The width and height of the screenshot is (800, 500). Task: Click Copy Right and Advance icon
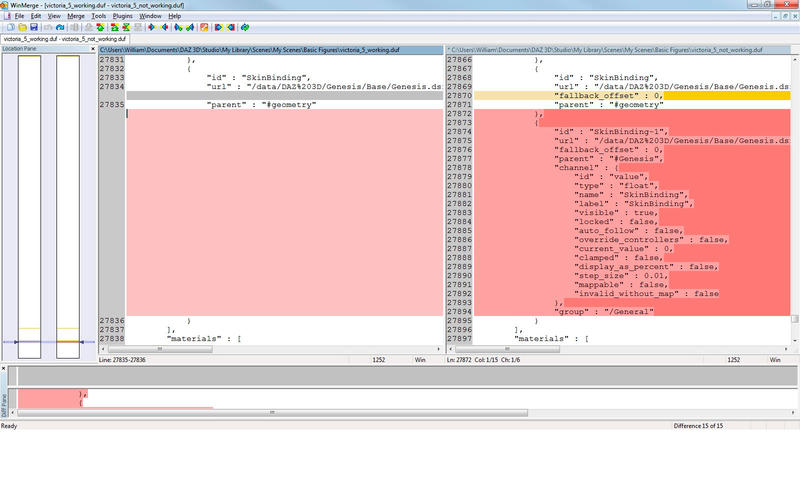point(178,27)
